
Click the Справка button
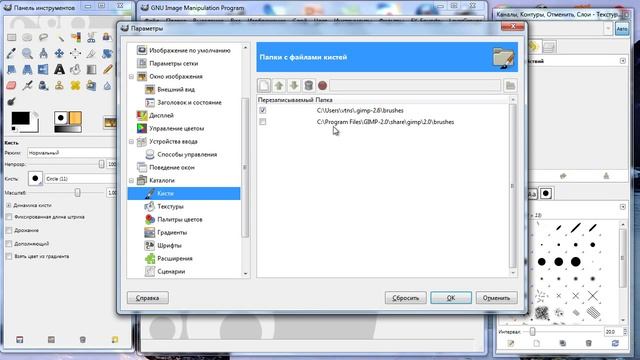click(x=148, y=298)
